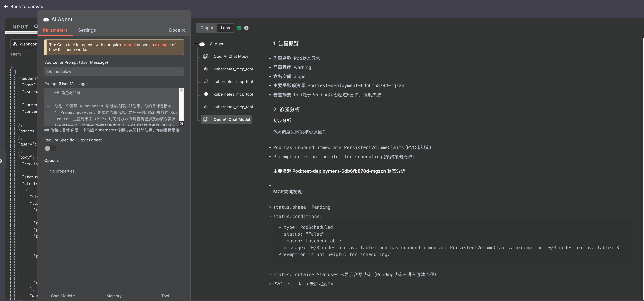Click the fx expression icon in prompt field

(48, 107)
